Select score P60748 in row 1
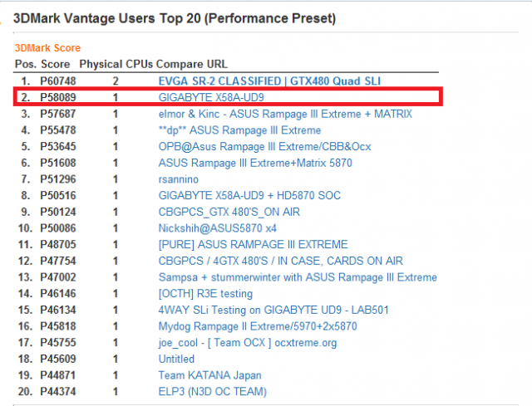This screenshot has width=532, height=406. pos(58,81)
